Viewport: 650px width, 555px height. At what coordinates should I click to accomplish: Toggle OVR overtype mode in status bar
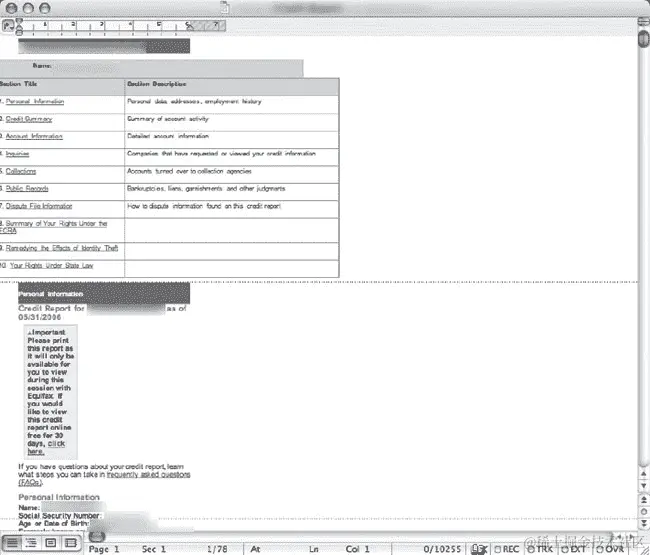610,549
